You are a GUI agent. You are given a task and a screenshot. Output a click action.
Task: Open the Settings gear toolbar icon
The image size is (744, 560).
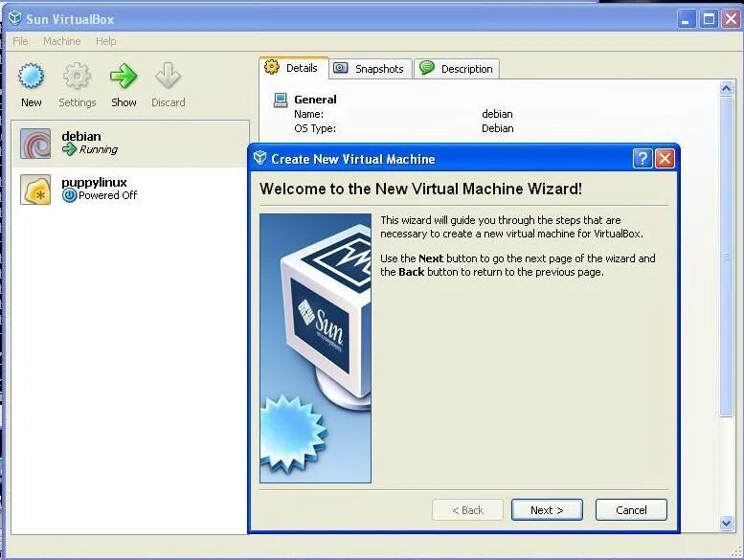coord(77,76)
